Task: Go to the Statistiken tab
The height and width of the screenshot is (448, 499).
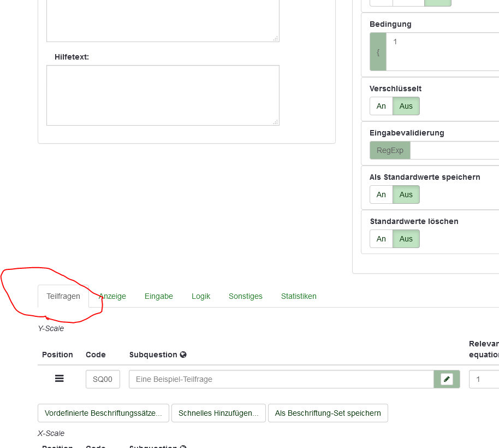Action: [x=299, y=296]
